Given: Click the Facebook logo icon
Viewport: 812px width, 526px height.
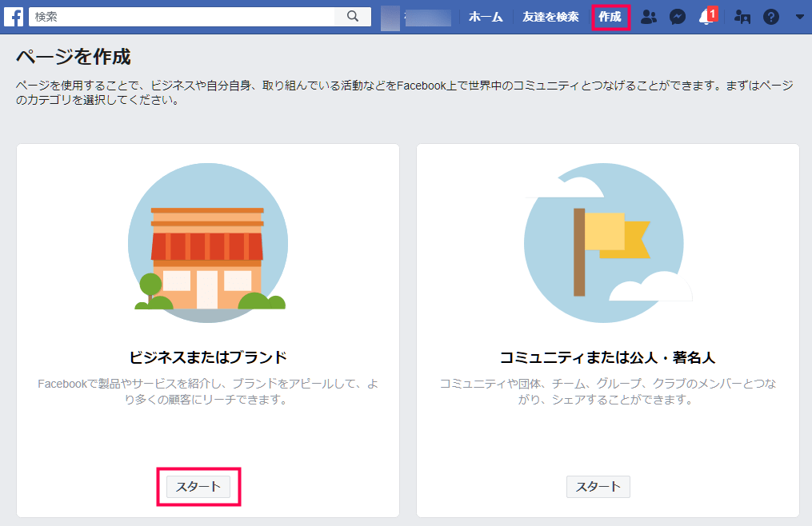Looking at the screenshot, I should coord(14,16).
